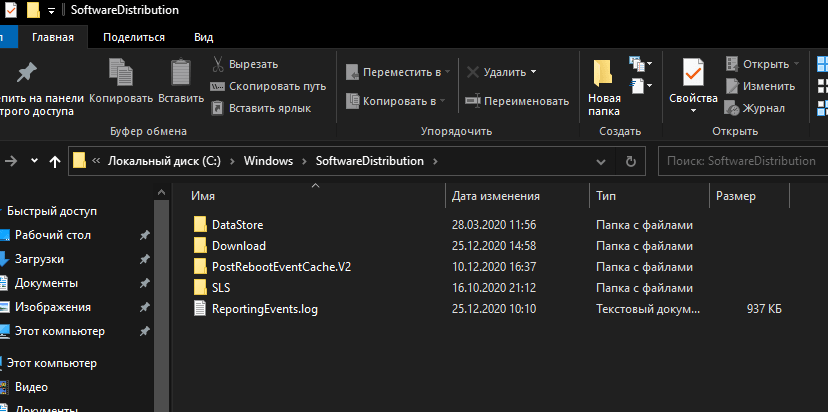Select the ReportingEvents.log file
This screenshot has width=828, height=412.
pos(264,309)
